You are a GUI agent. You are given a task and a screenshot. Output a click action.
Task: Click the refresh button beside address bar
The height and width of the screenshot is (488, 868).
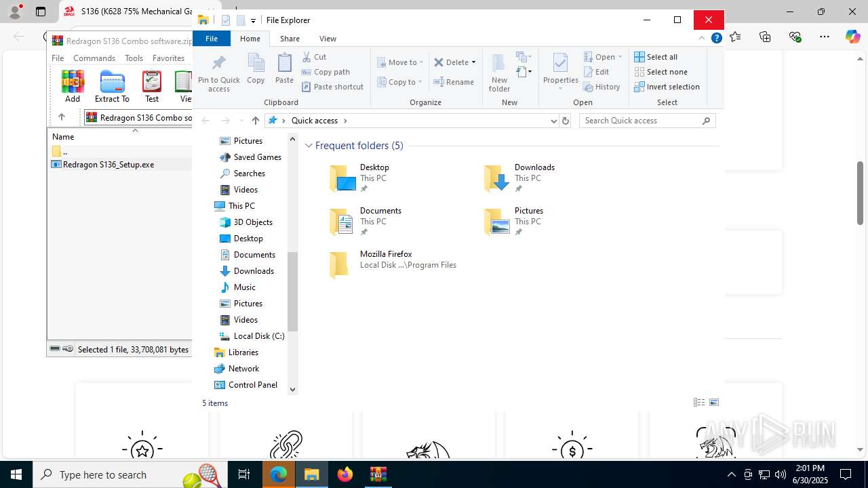click(566, 121)
